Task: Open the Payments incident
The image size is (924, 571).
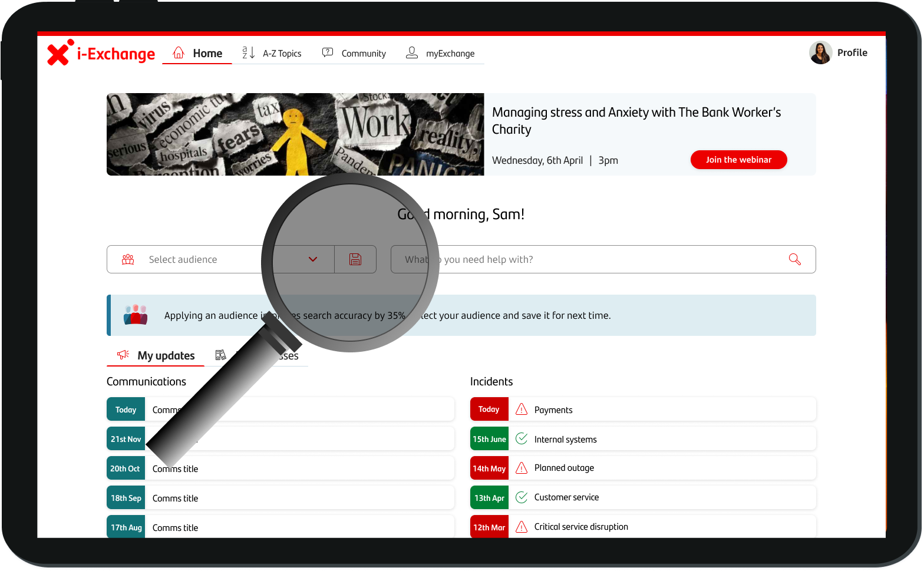Action: pyautogui.click(x=643, y=409)
